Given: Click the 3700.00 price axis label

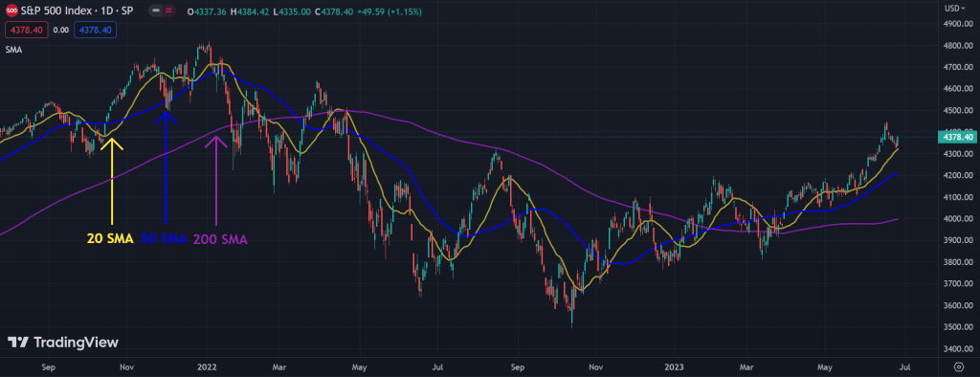Looking at the screenshot, I should tap(957, 284).
